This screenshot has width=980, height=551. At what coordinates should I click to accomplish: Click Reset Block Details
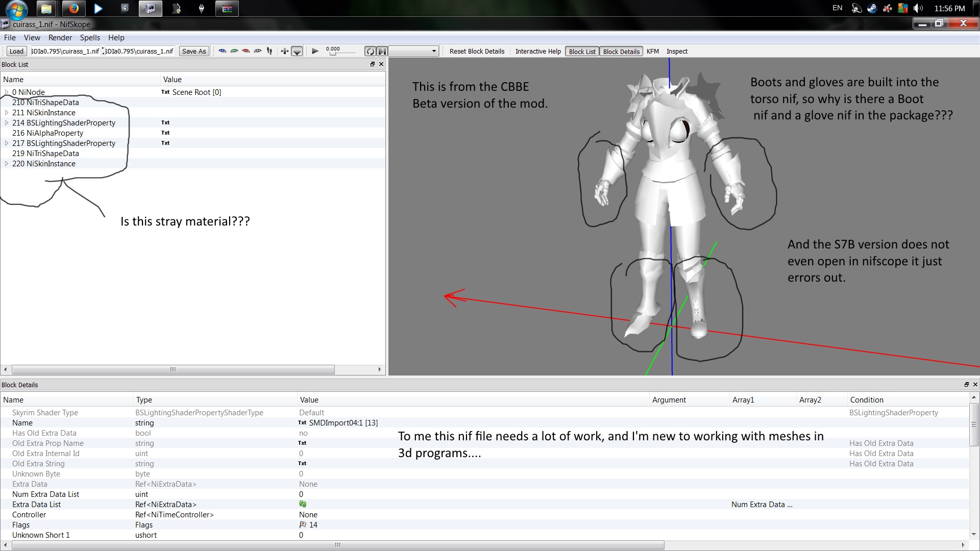tap(477, 52)
